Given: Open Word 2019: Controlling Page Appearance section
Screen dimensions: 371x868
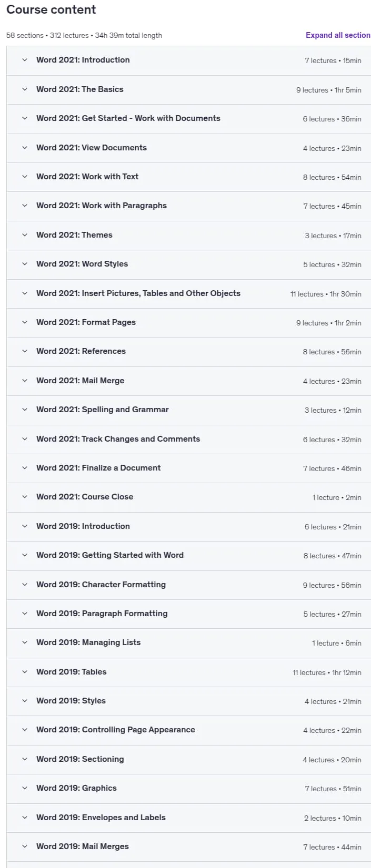Looking at the screenshot, I should tap(188, 730).
